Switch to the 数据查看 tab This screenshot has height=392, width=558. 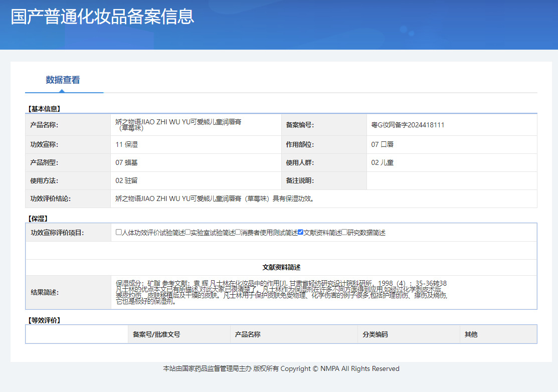tap(63, 80)
